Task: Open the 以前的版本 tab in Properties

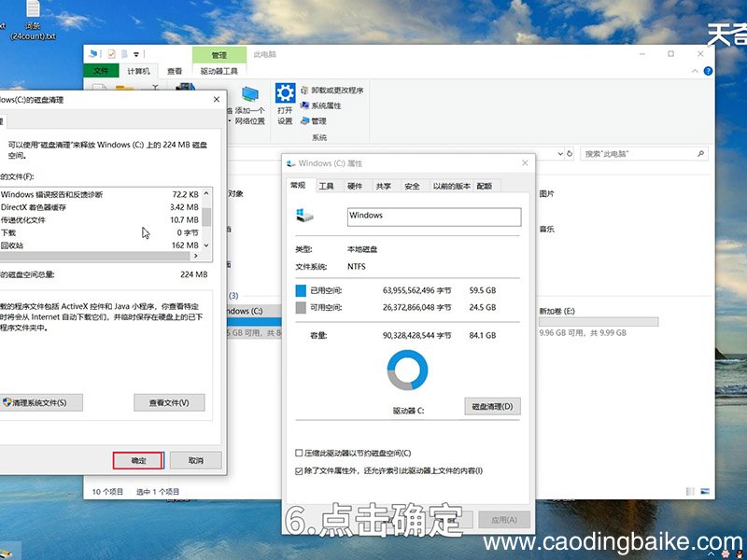Action: [x=452, y=186]
